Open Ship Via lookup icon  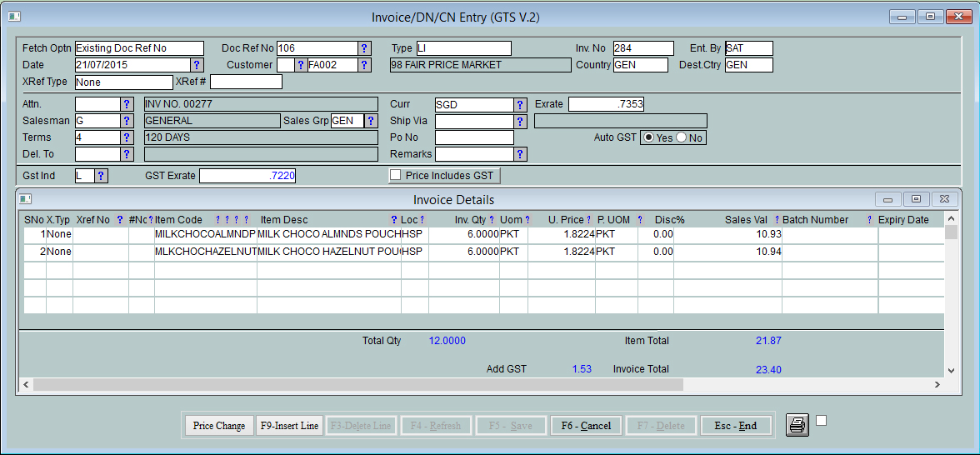(x=520, y=122)
